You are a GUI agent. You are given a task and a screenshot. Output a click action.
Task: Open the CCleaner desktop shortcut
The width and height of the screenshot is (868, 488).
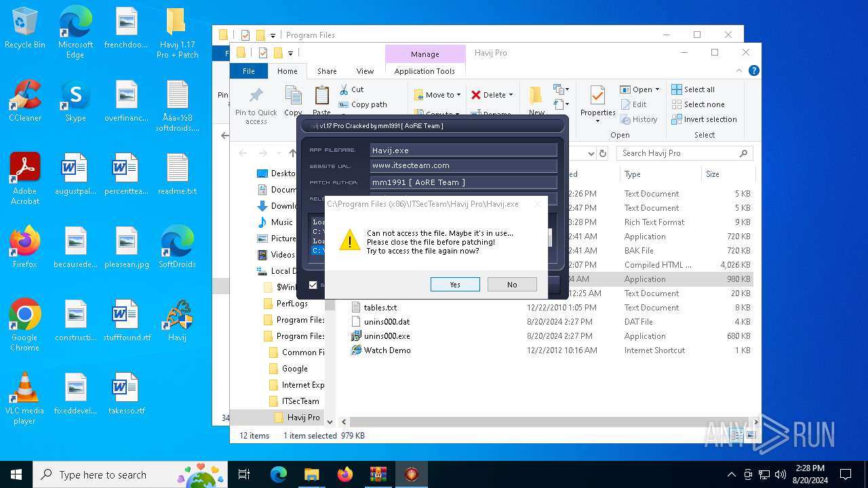coord(25,102)
